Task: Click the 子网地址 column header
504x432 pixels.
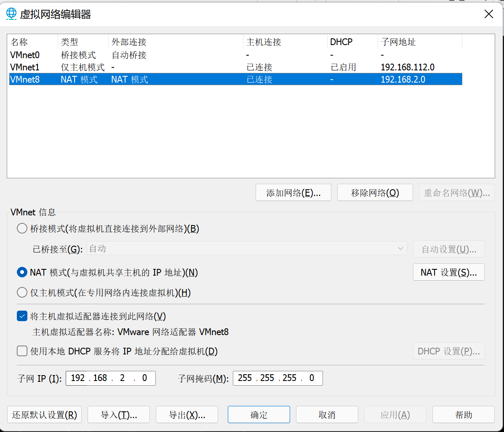Action: [x=420, y=42]
